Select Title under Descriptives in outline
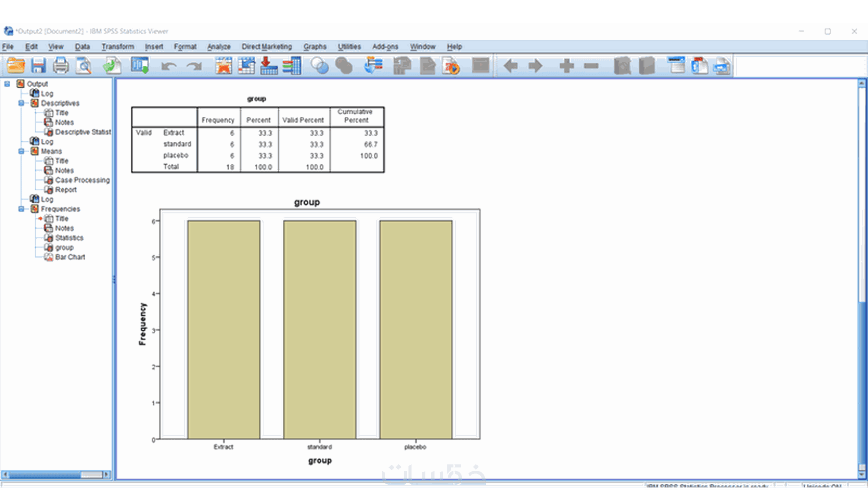The height and width of the screenshot is (495, 868). pyautogui.click(x=62, y=113)
